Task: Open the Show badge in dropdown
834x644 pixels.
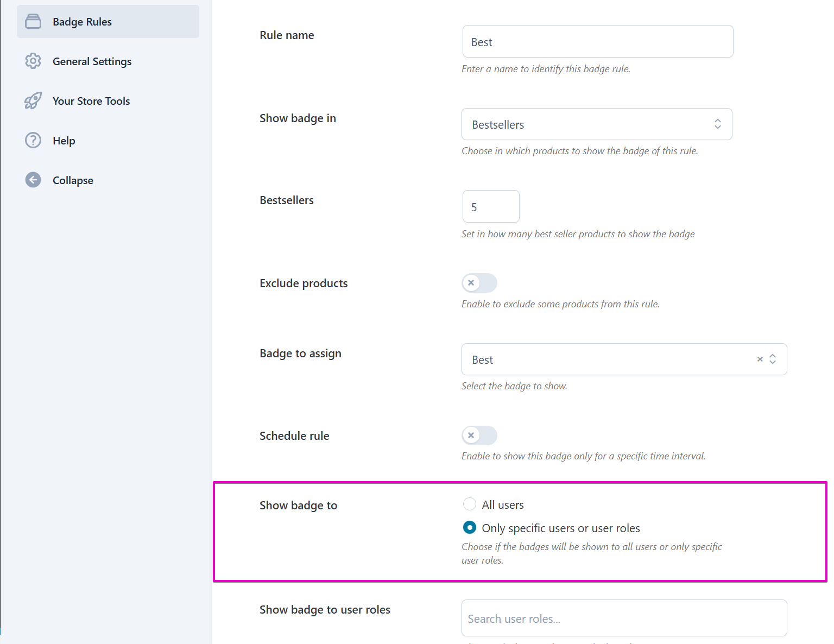Action: click(x=596, y=124)
